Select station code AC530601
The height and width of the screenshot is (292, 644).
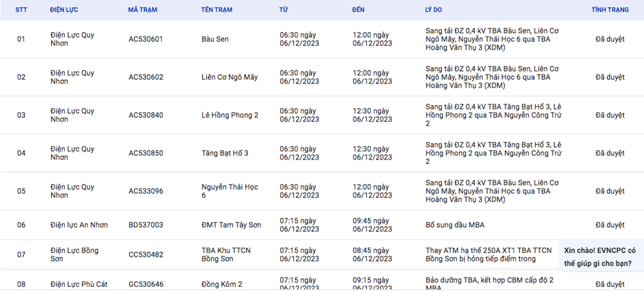click(146, 40)
